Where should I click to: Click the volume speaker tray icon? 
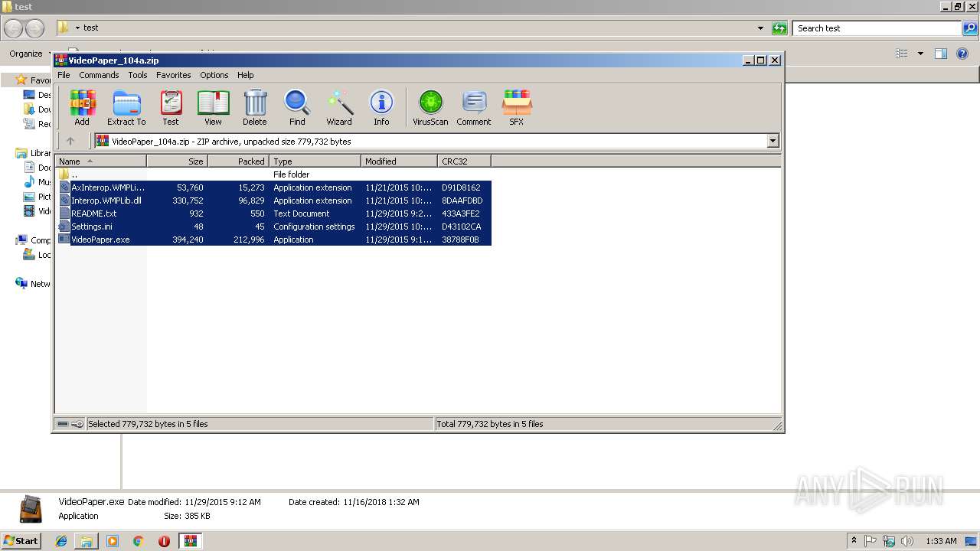[907, 541]
